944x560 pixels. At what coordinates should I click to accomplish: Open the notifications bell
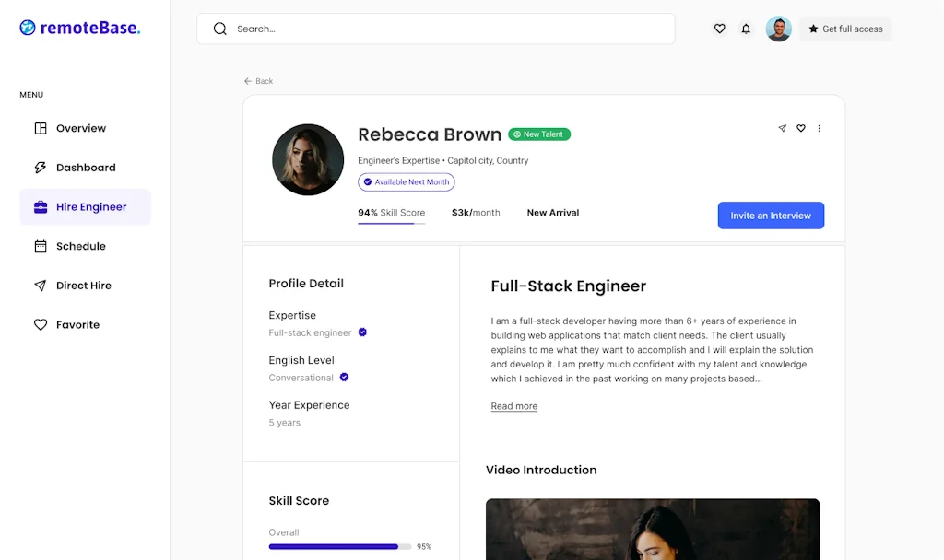point(746,29)
